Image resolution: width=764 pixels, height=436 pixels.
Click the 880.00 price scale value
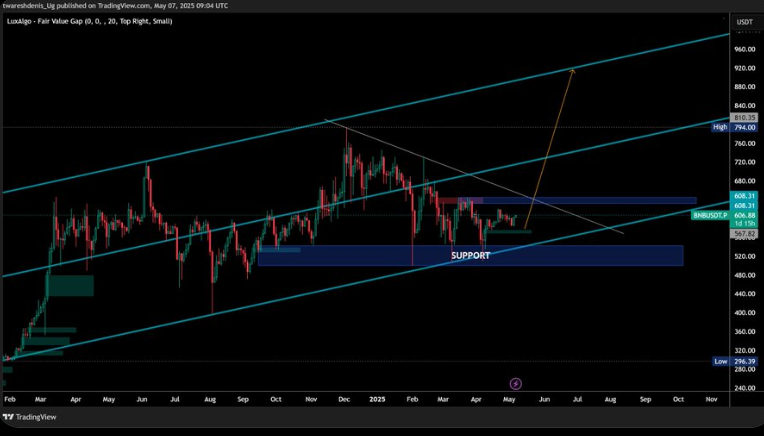pos(745,87)
